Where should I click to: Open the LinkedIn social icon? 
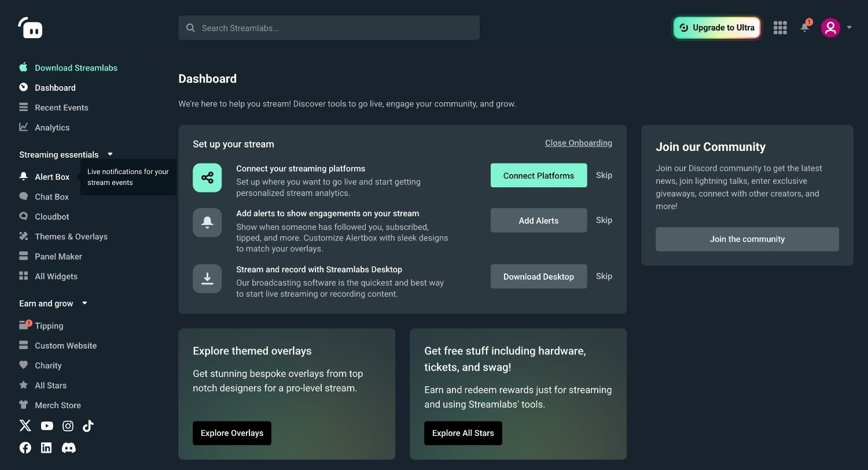click(x=46, y=448)
